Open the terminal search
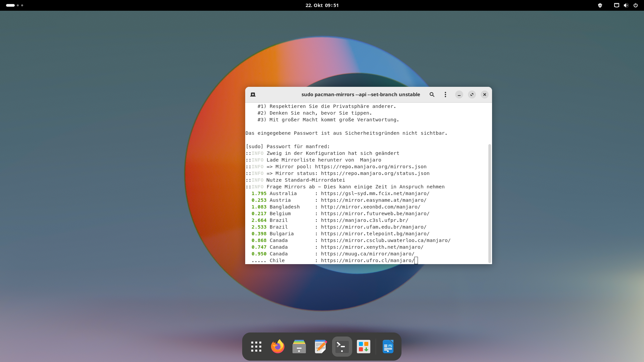The width and height of the screenshot is (644, 362). (x=432, y=95)
